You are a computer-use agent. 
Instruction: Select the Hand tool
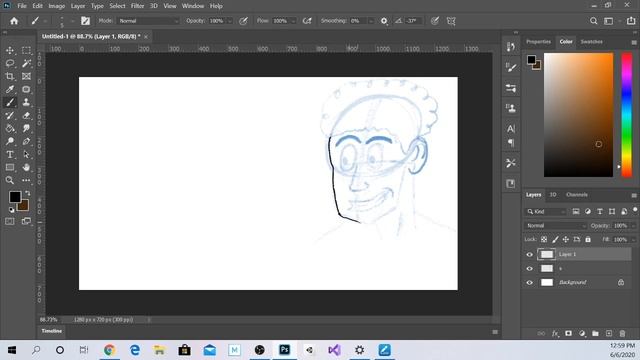coord(26,167)
